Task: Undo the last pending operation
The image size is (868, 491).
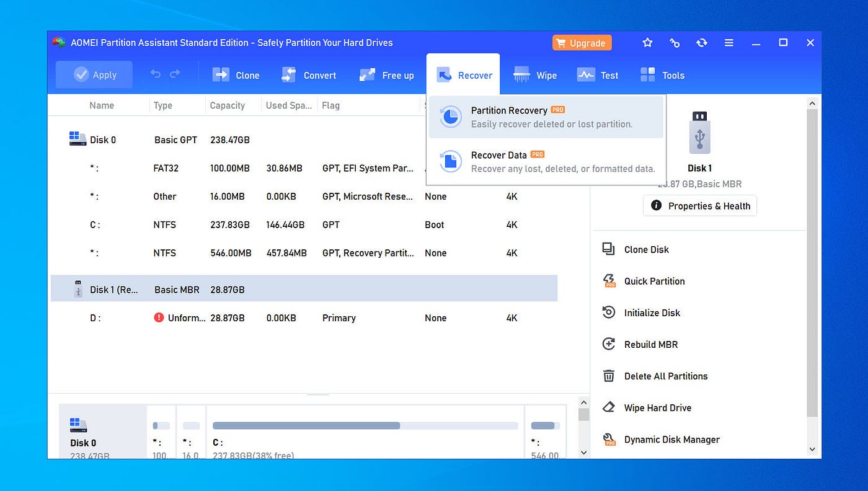Action: coord(156,74)
